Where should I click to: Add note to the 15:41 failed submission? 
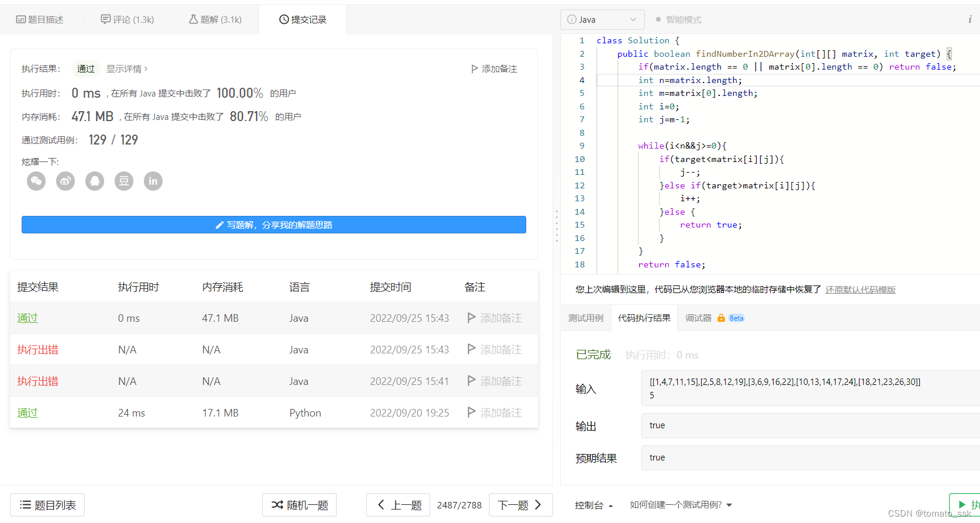click(495, 381)
